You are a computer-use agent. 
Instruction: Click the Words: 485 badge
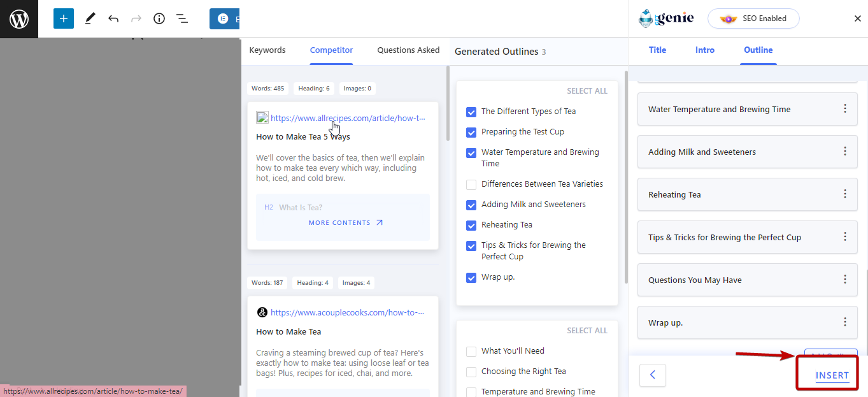click(x=268, y=89)
